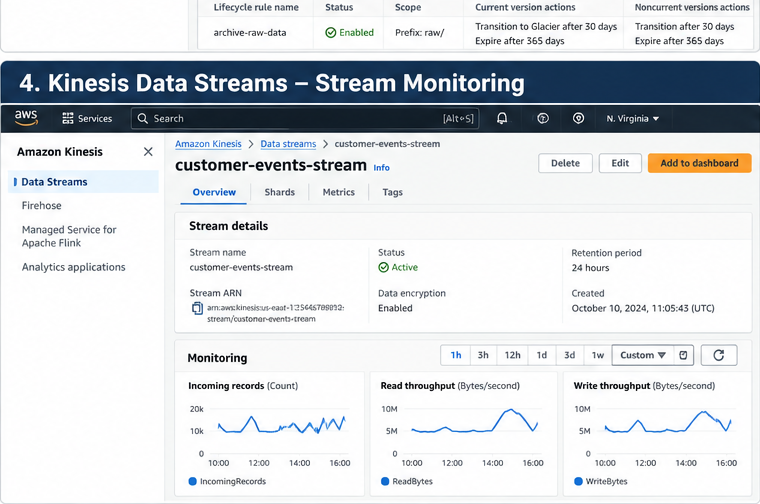Image resolution: width=760 pixels, height=504 pixels.
Task: Toggle the IncomingRecords legend item
Action: pyautogui.click(x=227, y=481)
